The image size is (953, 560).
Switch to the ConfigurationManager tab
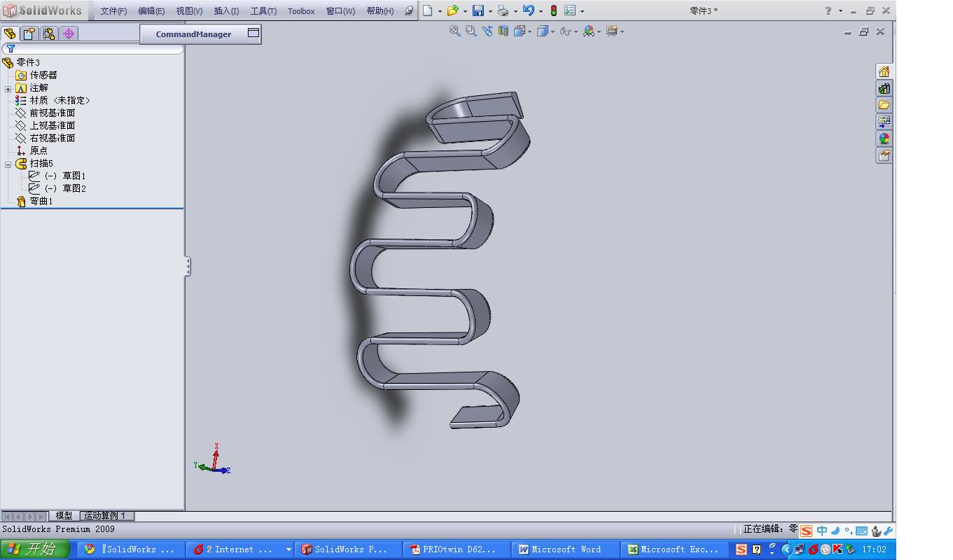[x=49, y=34]
